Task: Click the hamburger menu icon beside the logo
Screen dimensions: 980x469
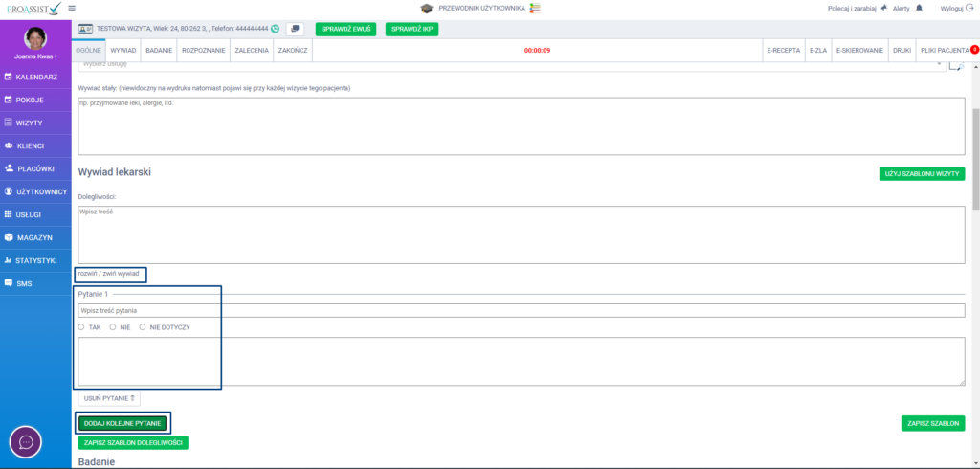Action: (71, 8)
